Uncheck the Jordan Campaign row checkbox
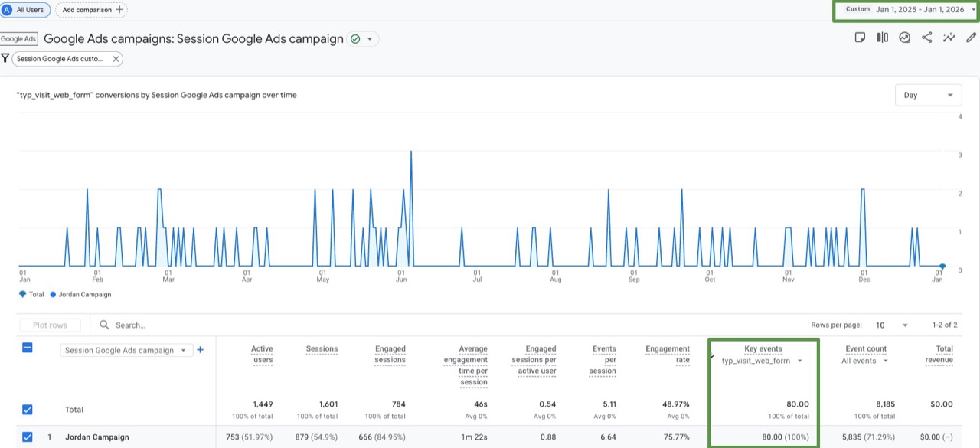The height and width of the screenshot is (448, 980). pyautogui.click(x=27, y=437)
